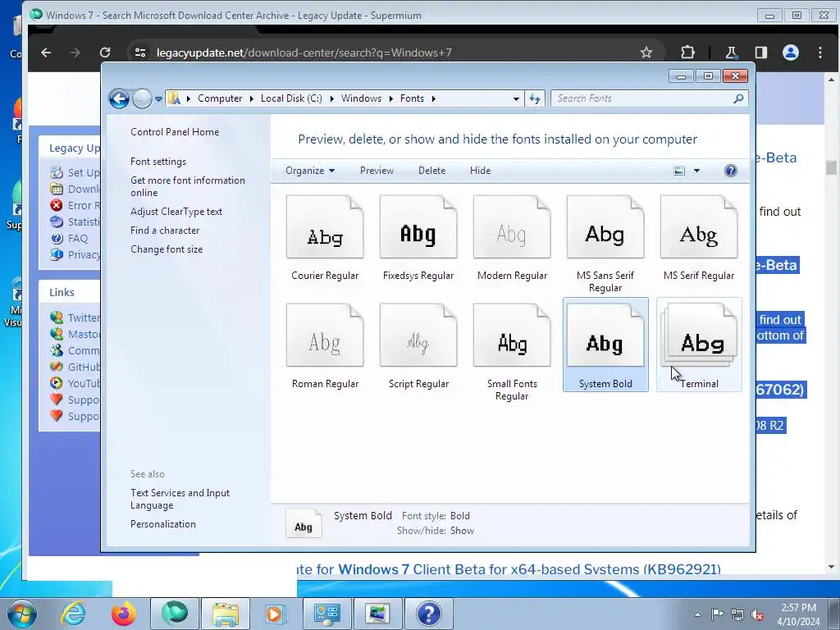Open the address bar history dropdown
Image resolution: width=840 pixels, height=630 pixels.
(516, 98)
